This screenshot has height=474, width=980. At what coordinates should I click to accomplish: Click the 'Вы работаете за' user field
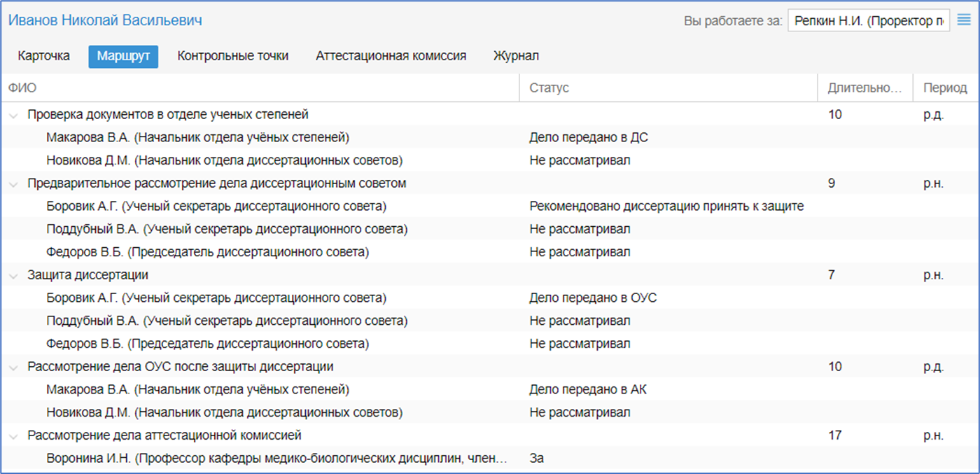868,21
